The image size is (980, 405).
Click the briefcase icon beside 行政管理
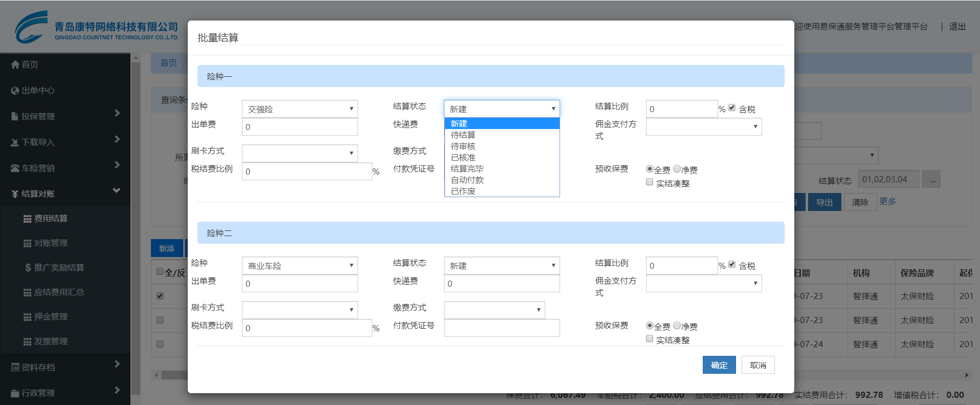[x=15, y=393]
